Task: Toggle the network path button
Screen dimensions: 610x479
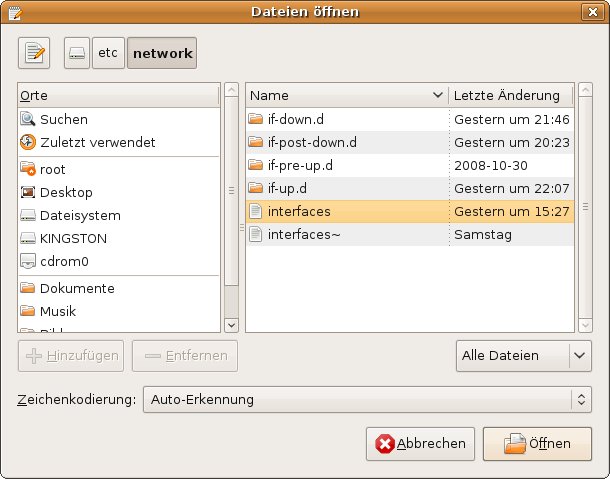Action: click(x=161, y=54)
